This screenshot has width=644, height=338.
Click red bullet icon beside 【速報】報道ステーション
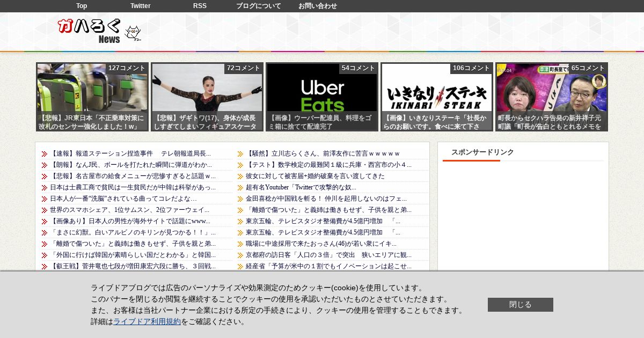[x=45, y=154]
